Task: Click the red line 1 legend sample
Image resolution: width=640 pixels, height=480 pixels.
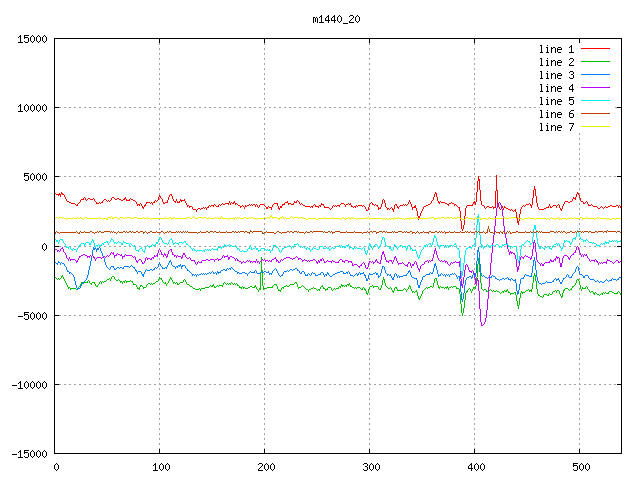Action: coord(595,49)
